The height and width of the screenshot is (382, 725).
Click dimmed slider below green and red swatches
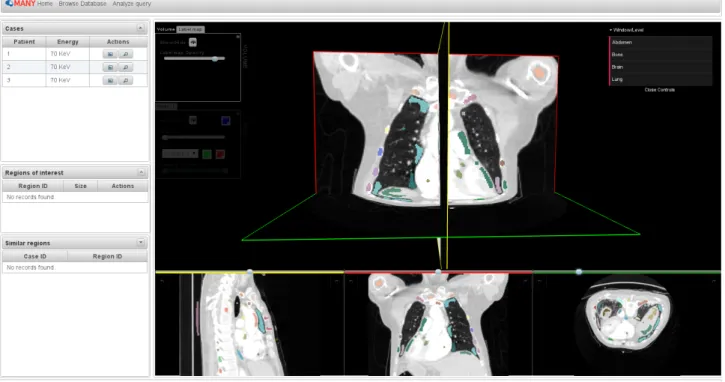click(195, 171)
